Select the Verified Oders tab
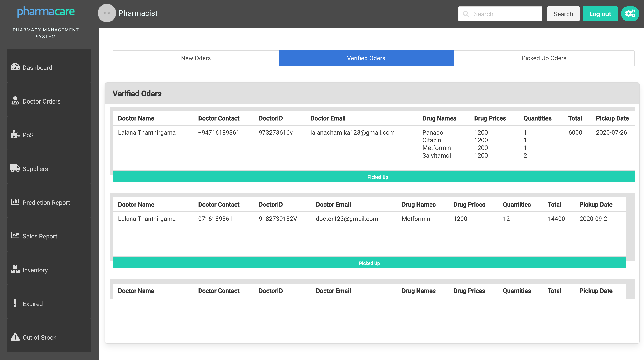The width and height of the screenshot is (644, 360). click(366, 58)
